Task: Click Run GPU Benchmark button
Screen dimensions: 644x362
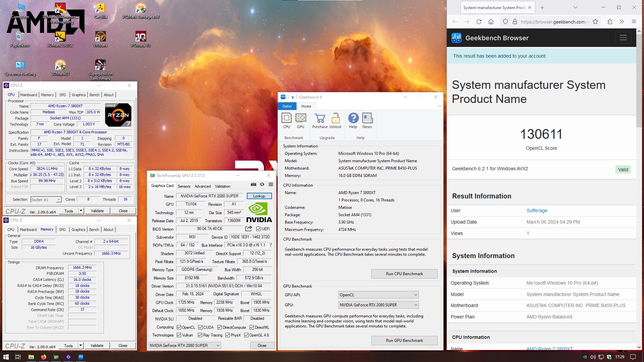Action: tap(404, 341)
